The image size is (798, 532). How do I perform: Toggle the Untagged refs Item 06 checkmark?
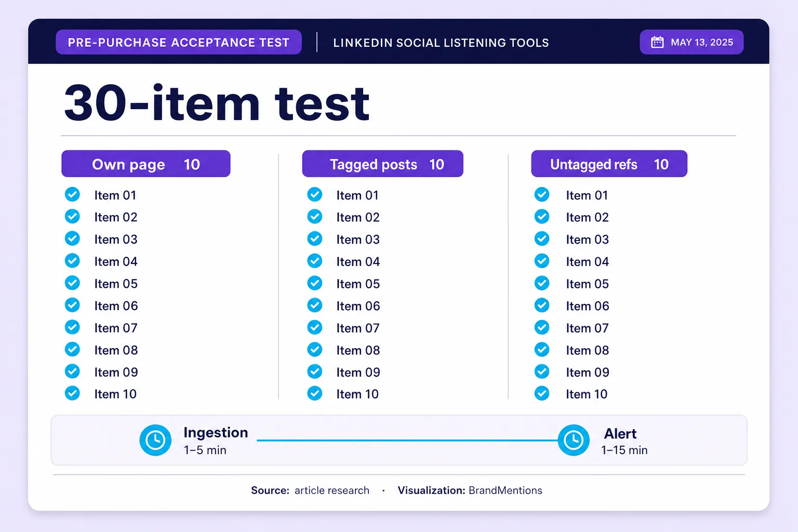[542, 305]
